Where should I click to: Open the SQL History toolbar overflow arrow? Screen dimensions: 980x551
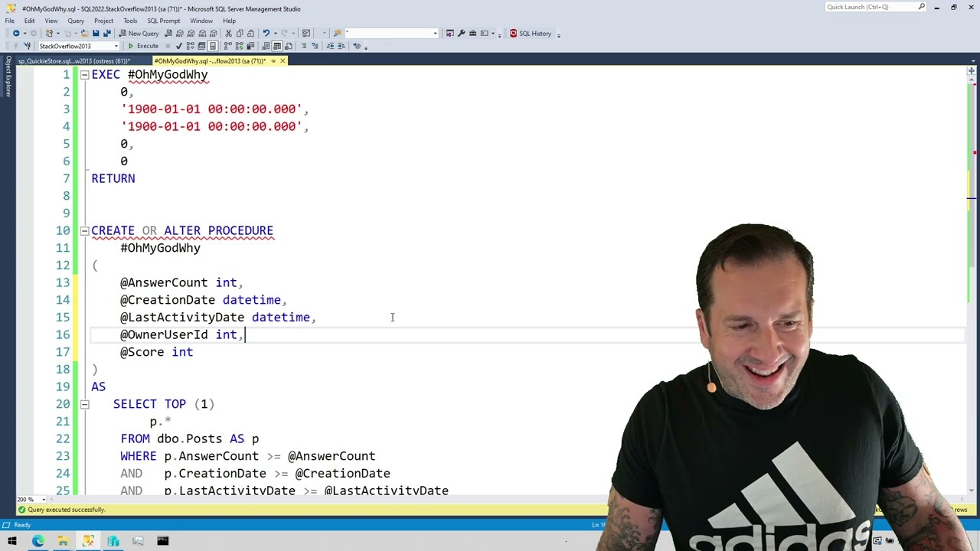(x=559, y=34)
